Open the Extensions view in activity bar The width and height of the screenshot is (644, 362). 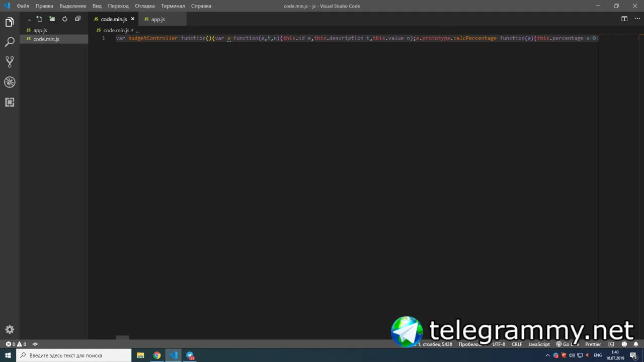coord(10,102)
